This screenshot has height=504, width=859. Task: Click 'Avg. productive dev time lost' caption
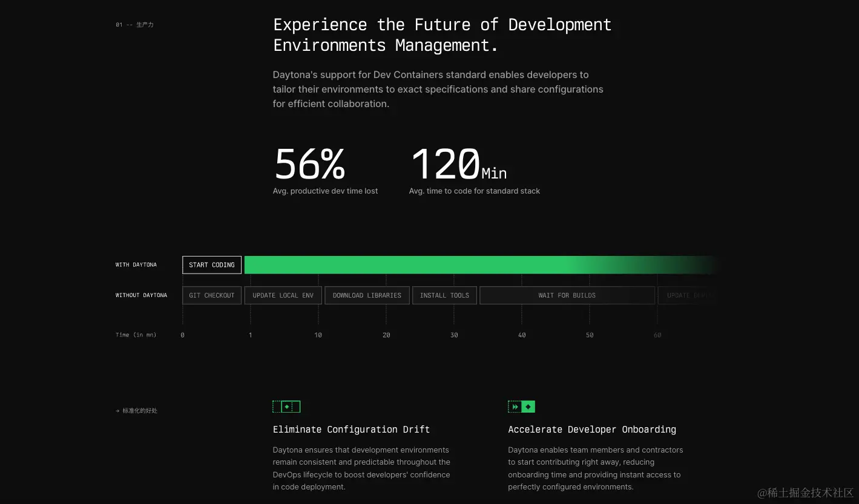point(325,191)
